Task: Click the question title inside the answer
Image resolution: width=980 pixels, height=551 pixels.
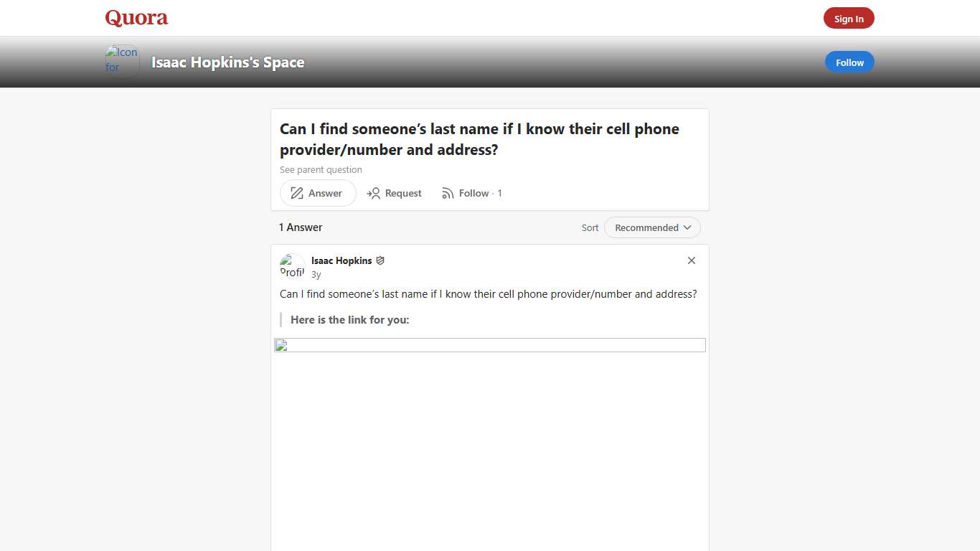Action: point(488,293)
